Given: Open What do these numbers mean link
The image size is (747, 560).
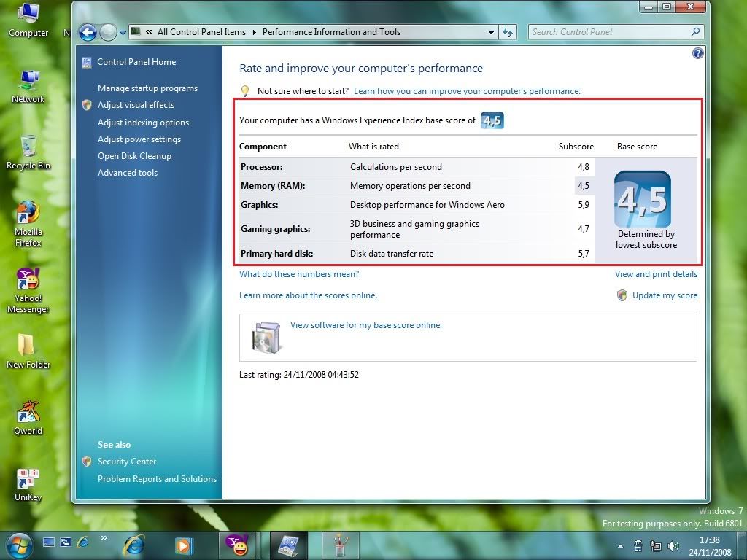Looking at the screenshot, I should click(299, 274).
